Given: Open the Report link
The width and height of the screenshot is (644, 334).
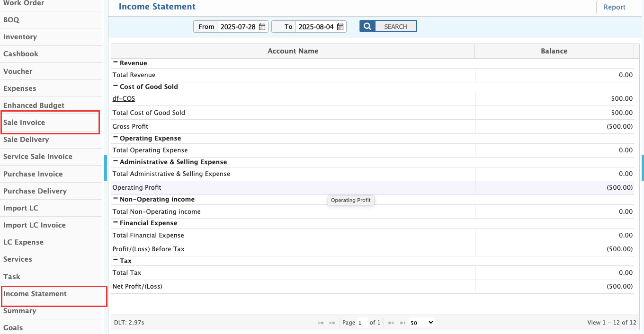Looking at the screenshot, I should pyautogui.click(x=614, y=7).
